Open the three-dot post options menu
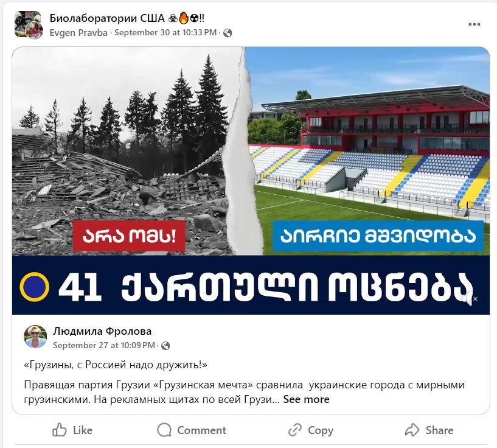Viewport: 497px width, 448px height. coord(474,24)
